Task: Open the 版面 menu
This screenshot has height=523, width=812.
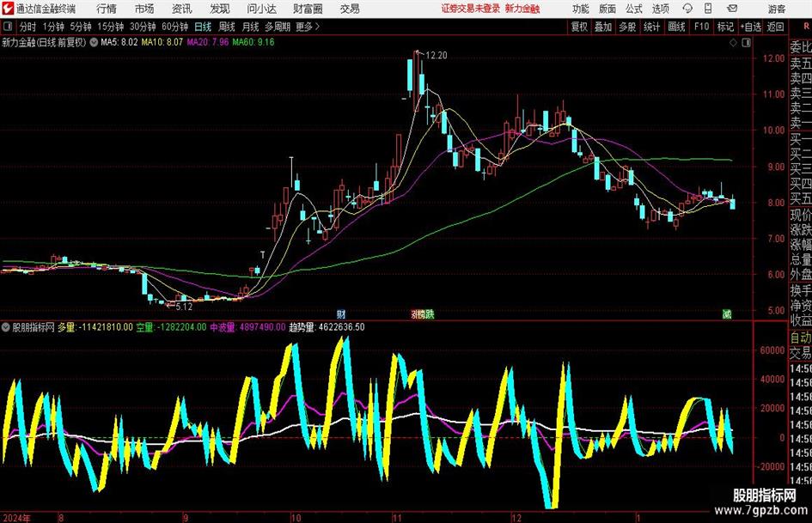Action: (x=607, y=9)
